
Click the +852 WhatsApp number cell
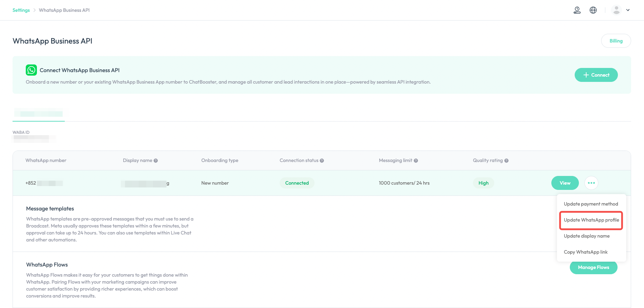point(44,183)
